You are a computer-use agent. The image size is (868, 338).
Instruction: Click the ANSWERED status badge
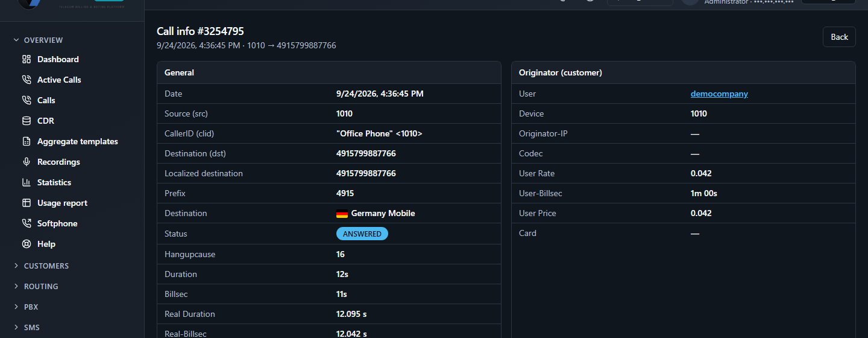[x=362, y=234]
